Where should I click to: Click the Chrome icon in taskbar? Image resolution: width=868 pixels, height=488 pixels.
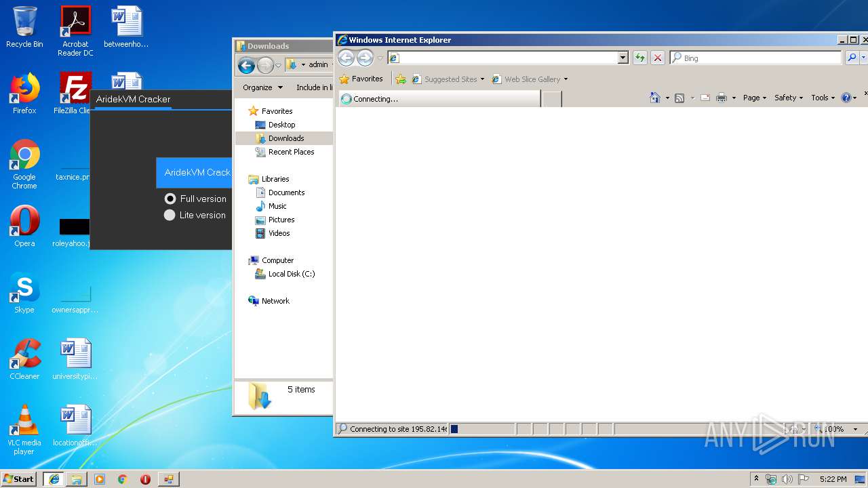click(122, 479)
